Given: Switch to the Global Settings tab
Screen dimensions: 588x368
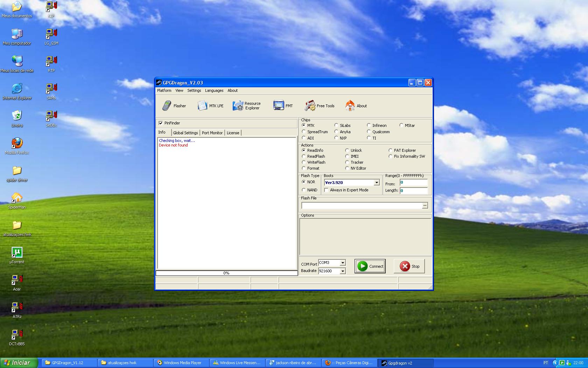Looking at the screenshot, I should pyautogui.click(x=185, y=133).
